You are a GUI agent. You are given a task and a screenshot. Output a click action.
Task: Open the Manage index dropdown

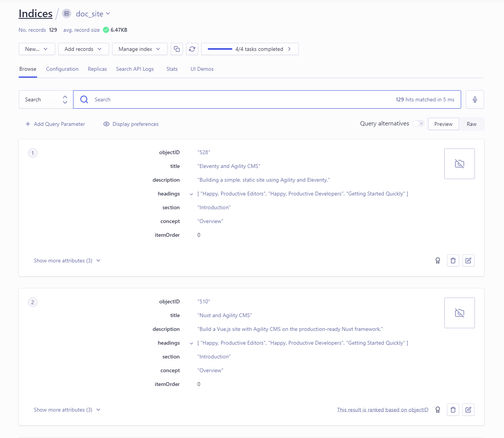point(140,49)
